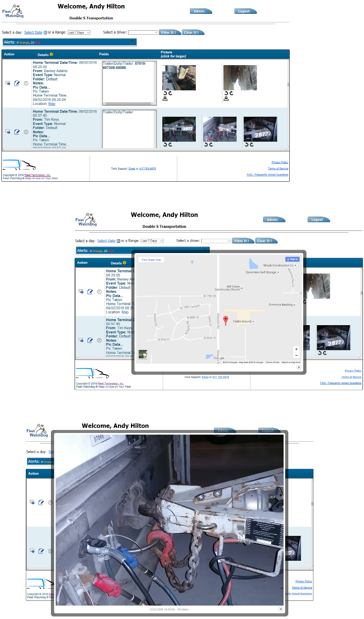
Task: Click the edit pencil icon in Barney Adams row, map popup page
Action: (x=90, y=292)
